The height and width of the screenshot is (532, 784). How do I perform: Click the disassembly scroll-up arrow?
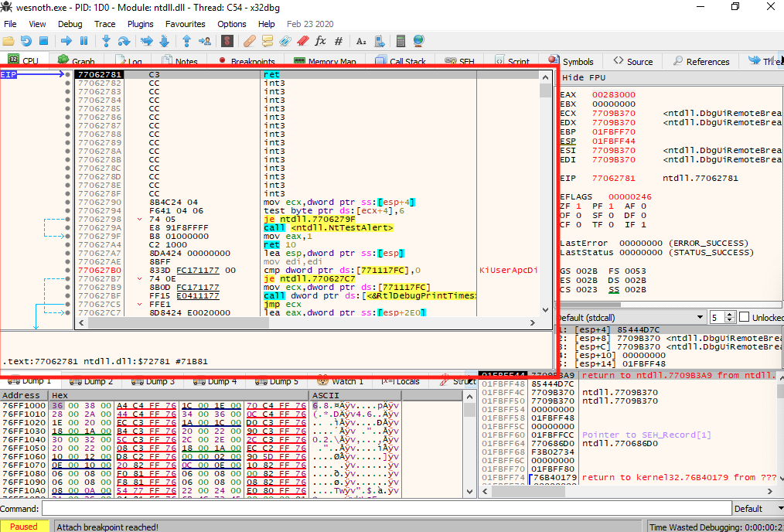click(546, 77)
